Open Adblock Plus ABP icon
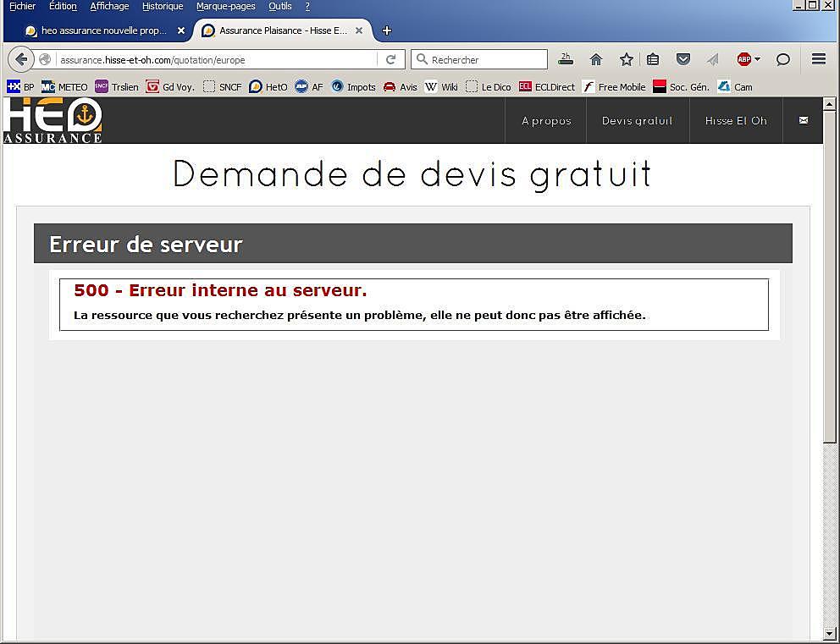Image resolution: width=840 pixels, height=644 pixels. (x=743, y=59)
